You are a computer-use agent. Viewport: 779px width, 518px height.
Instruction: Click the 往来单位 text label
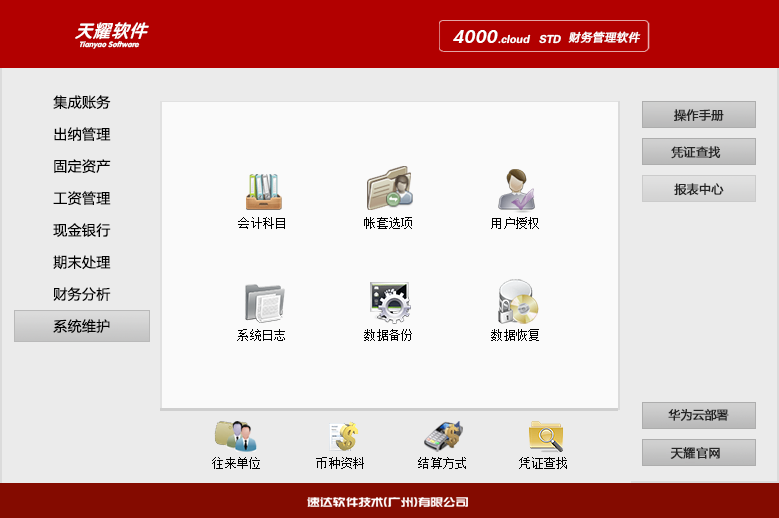click(236, 463)
